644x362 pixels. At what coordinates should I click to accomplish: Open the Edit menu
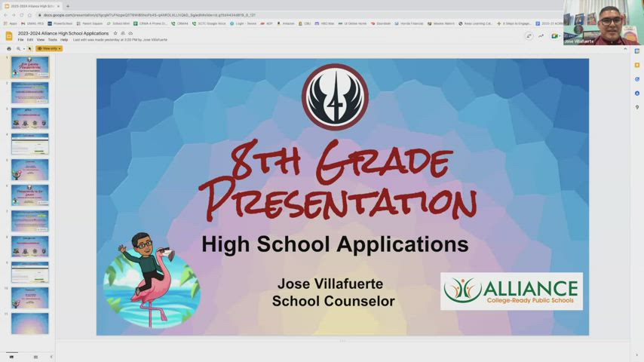click(x=30, y=40)
